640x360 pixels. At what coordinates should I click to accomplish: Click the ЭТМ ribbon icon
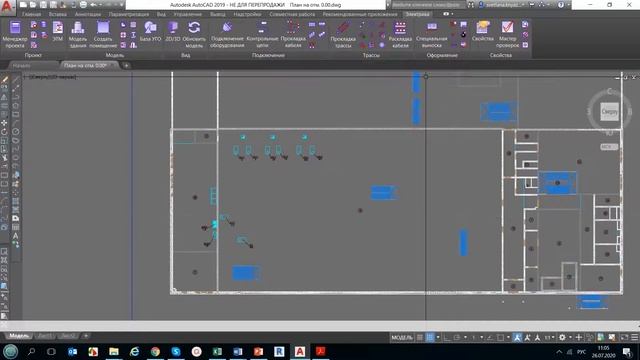pyautogui.click(x=58, y=31)
